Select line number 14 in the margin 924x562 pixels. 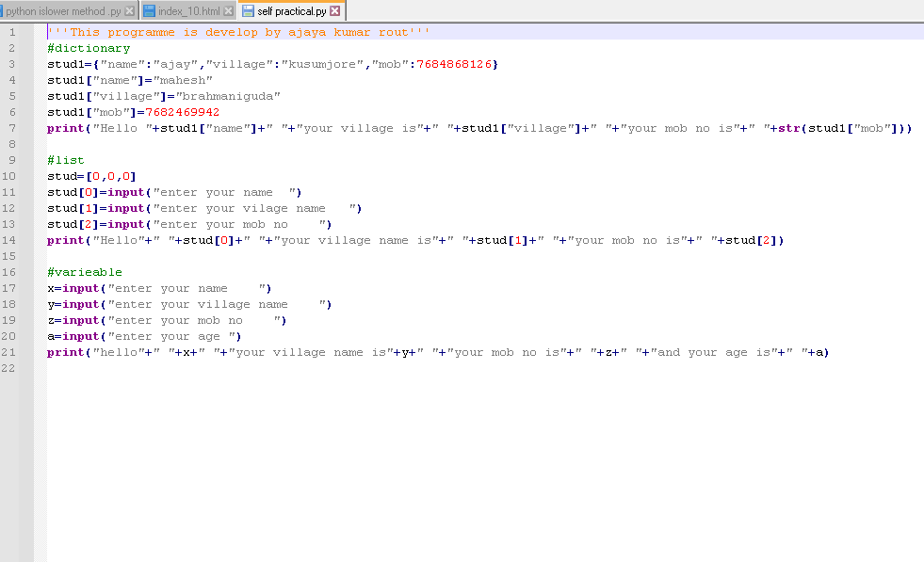coord(11,240)
